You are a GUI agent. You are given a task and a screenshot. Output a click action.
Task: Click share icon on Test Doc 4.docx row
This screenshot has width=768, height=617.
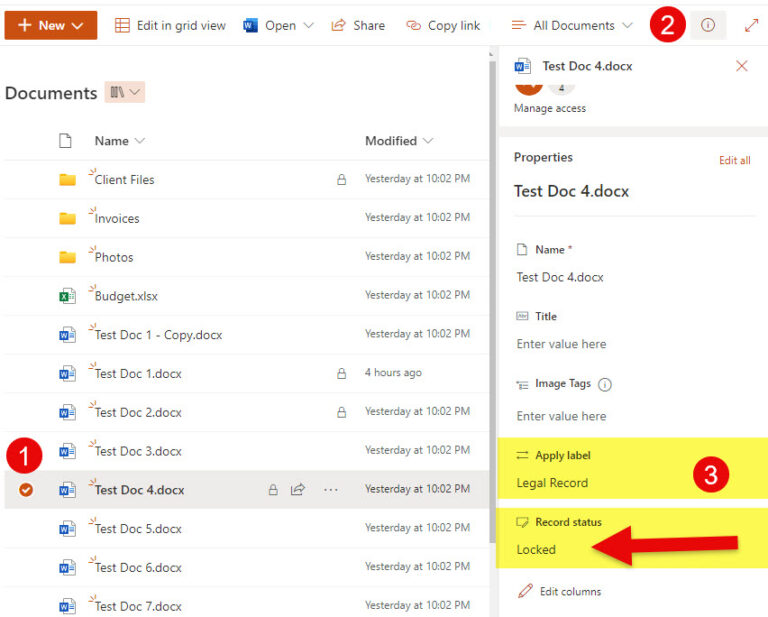(x=298, y=489)
